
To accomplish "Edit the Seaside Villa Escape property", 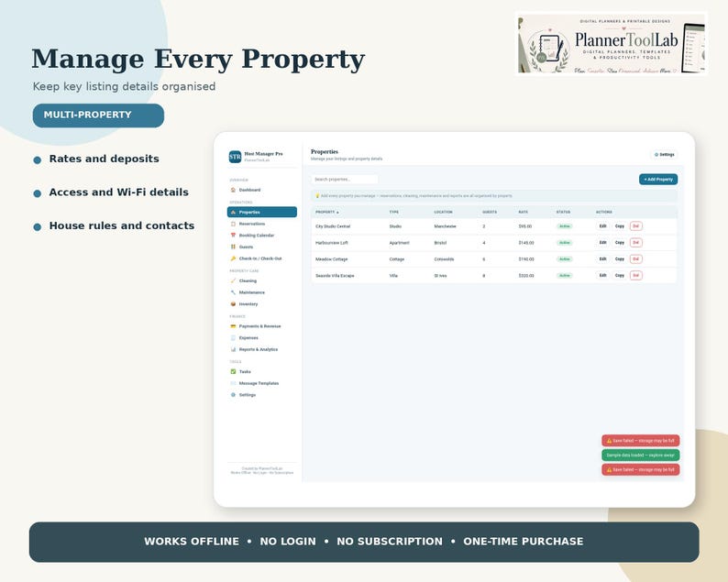I will click(602, 275).
